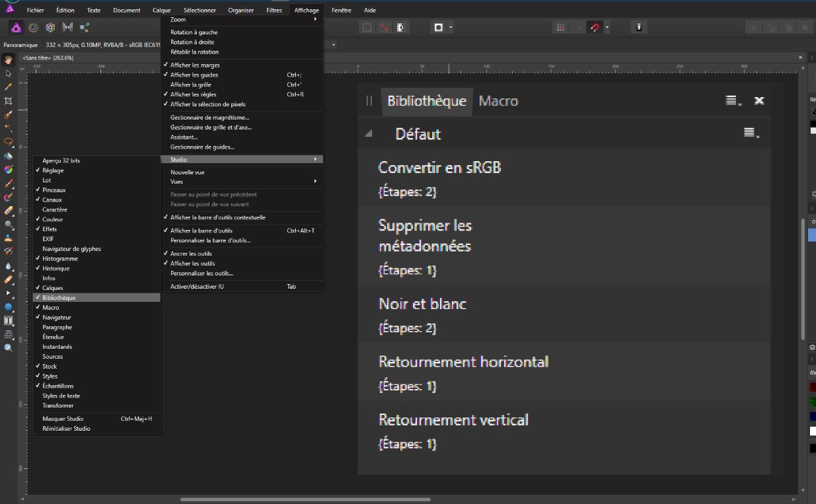Run the Noir et blanc macro
This screenshot has height=504, width=816.
564,314
